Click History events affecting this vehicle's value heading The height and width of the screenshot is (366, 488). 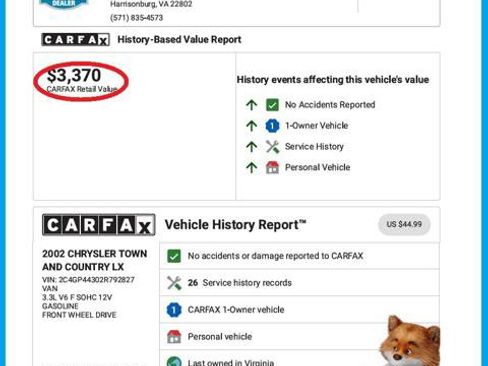tap(333, 80)
